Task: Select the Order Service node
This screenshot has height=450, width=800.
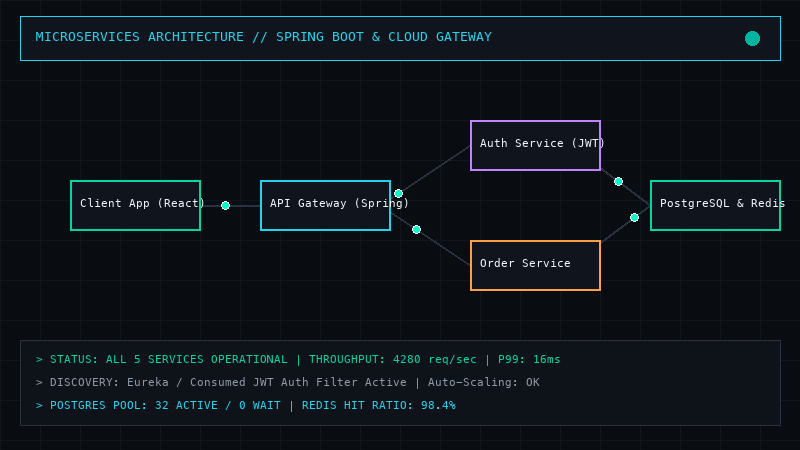Action: [535, 266]
